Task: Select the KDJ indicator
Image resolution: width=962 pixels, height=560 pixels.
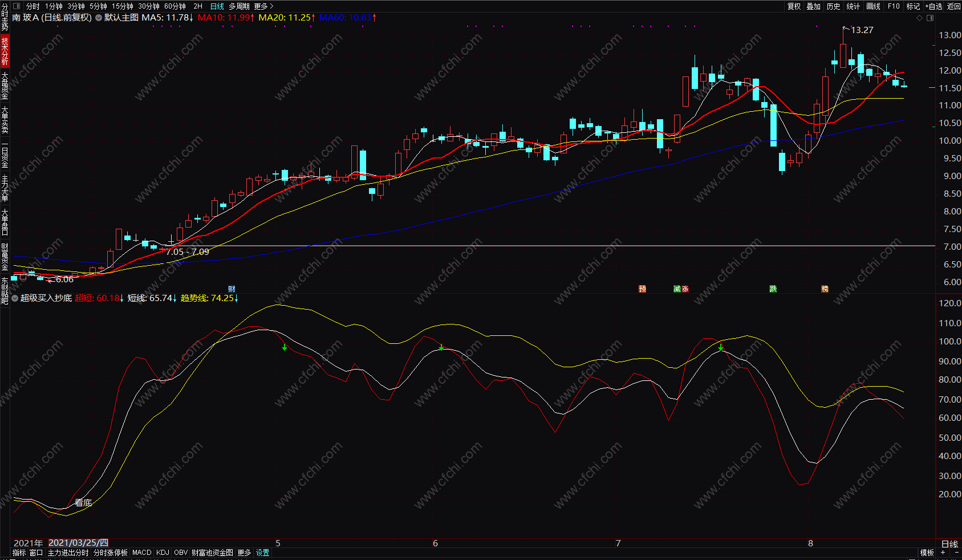Action: [163, 553]
